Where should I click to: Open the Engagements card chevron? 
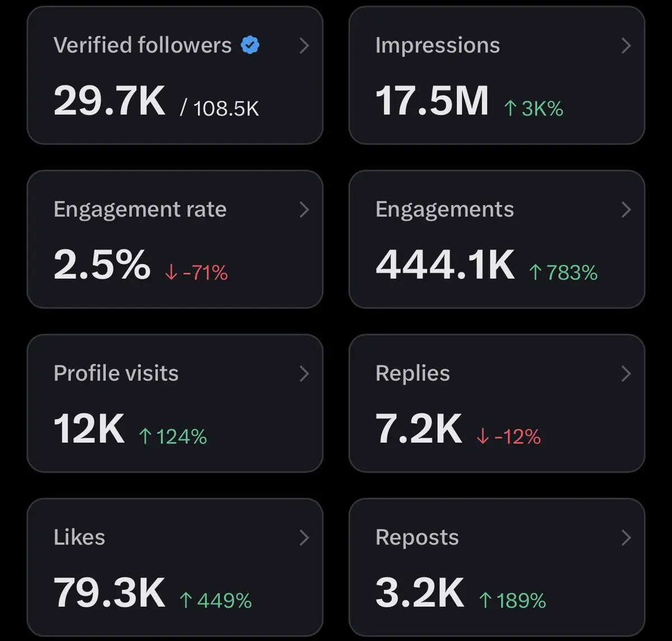(x=626, y=210)
